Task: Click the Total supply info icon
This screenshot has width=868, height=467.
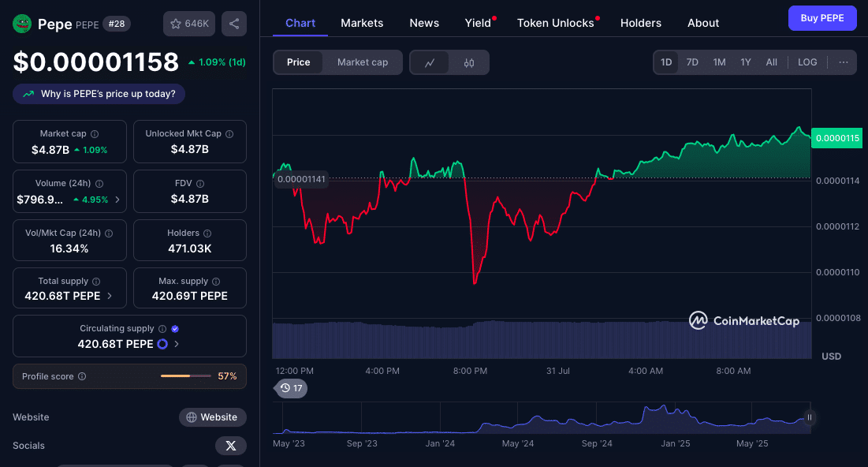Action: pyautogui.click(x=96, y=282)
